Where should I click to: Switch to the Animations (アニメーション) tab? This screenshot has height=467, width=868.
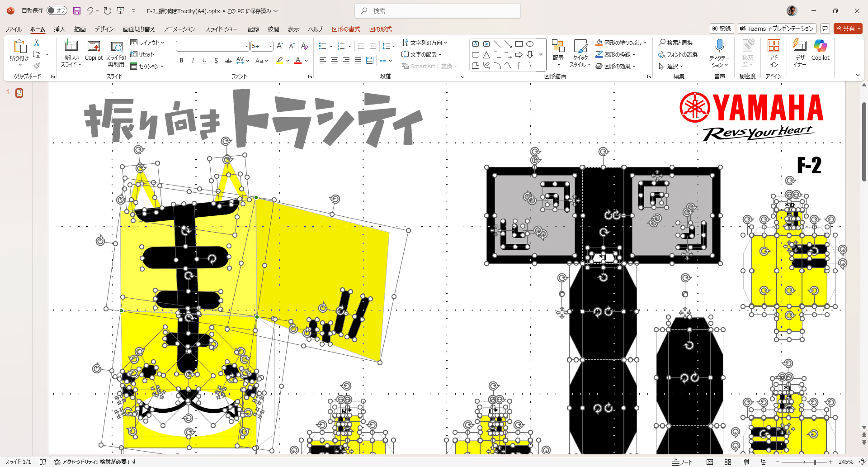click(x=179, y=29)
